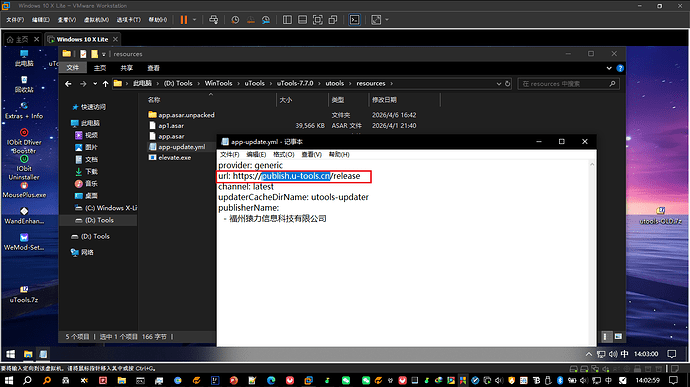Close the Windows 10 X Lite VM tab
Viewport: 690px width, 387px height.
(x=115, y=39)
